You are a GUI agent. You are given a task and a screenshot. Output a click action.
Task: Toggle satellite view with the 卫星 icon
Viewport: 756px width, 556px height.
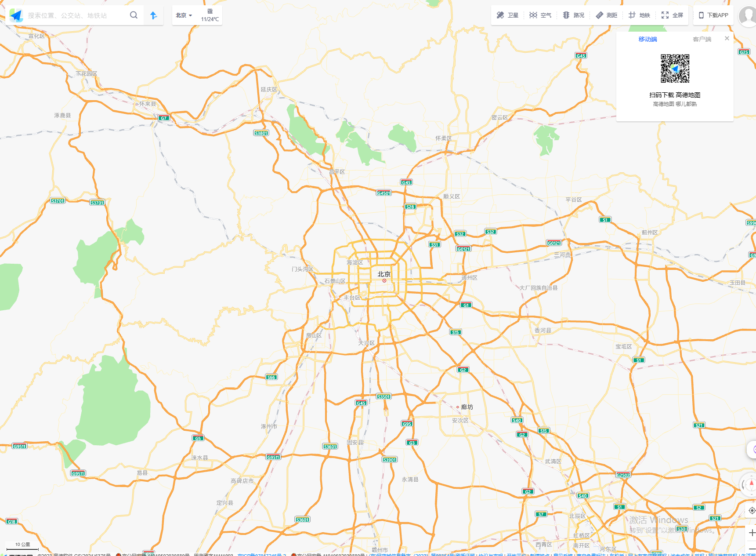(507, 15)
